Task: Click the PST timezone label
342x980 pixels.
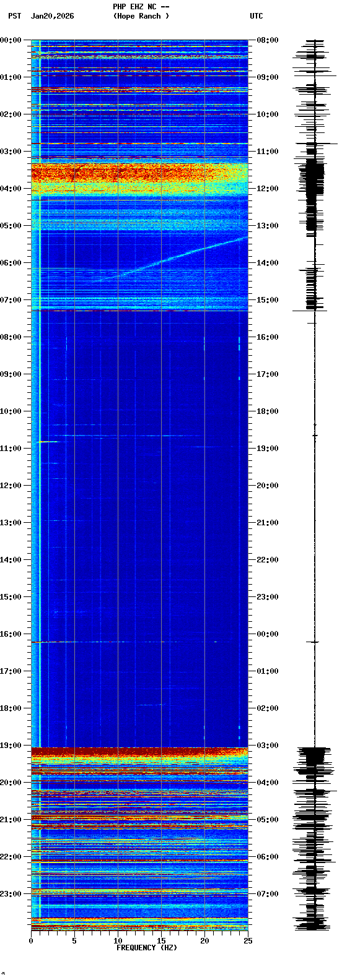Action: click(14, 16)
